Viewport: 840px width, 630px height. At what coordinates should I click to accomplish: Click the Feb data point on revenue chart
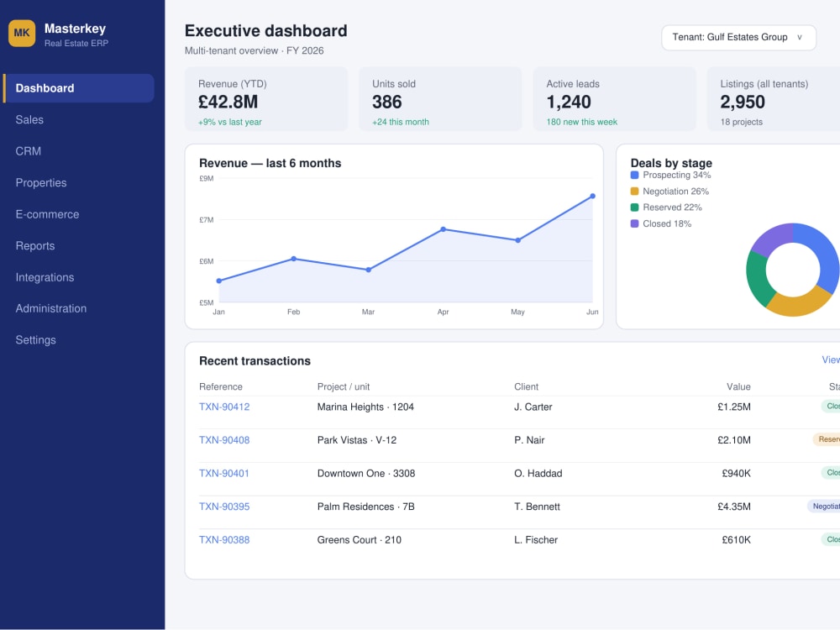[293, 259]
